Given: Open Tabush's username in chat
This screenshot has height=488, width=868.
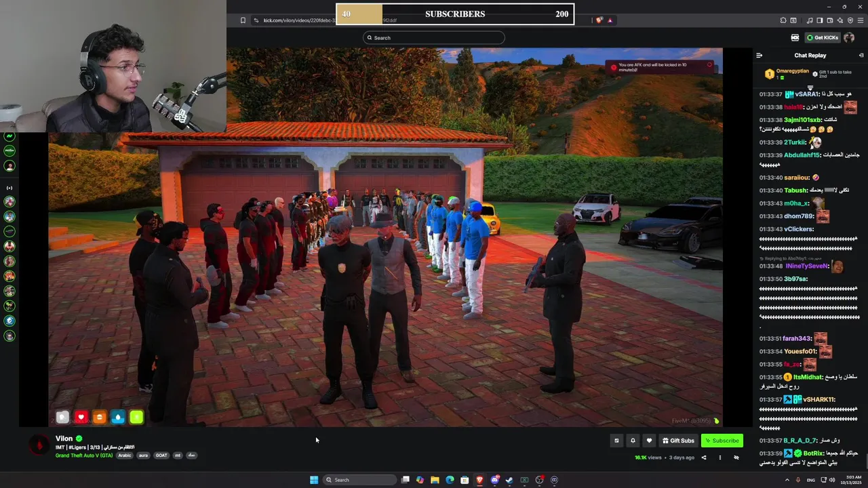Looking at the screenshot, I should (795, 190).
